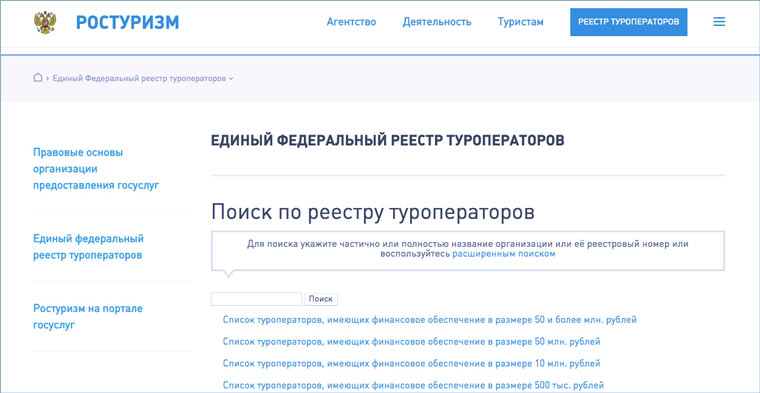Open list with обеспечение 500 тыс. рублей
This screenshot has height=393, width=760.
coord(413,385)
